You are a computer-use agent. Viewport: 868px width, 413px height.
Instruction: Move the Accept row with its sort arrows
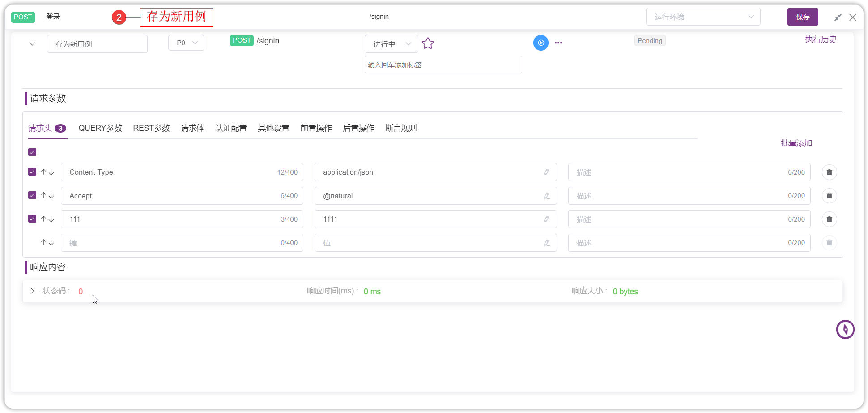tap(47, 195)
